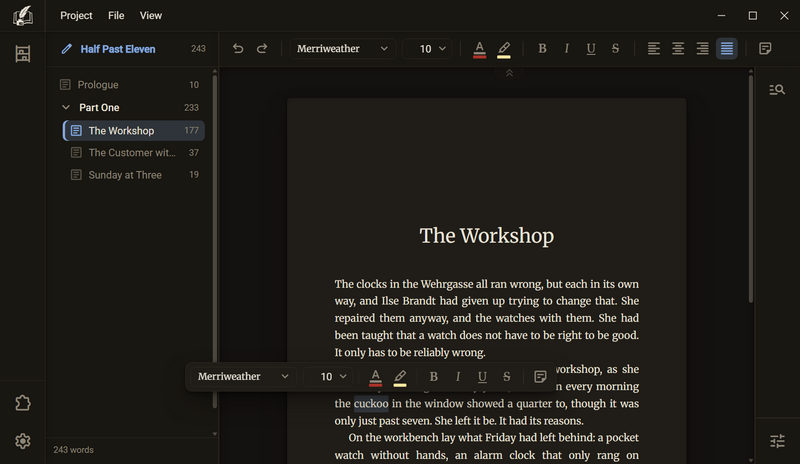Toggle strikethrough in the main toolbar
Screen dimensions: 800x464
(615, 48)
